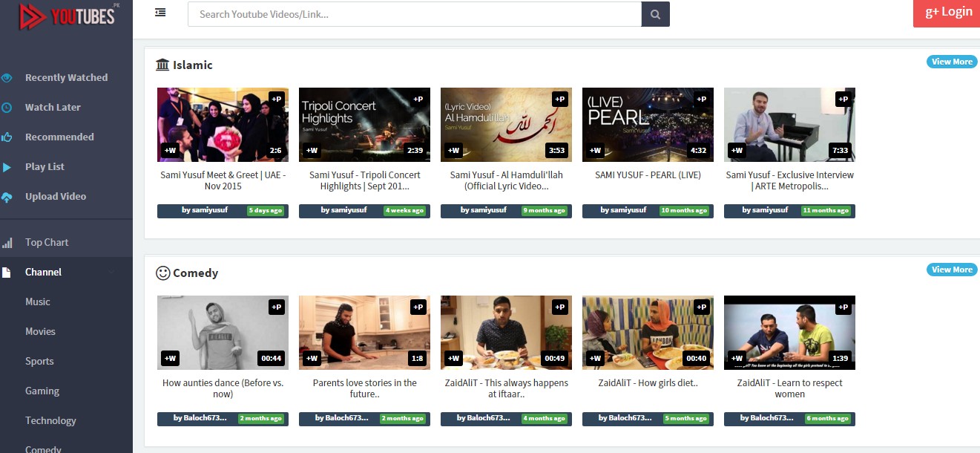Select Technology channel category
This screenshot has width=980, height=453.
point(50,421)
